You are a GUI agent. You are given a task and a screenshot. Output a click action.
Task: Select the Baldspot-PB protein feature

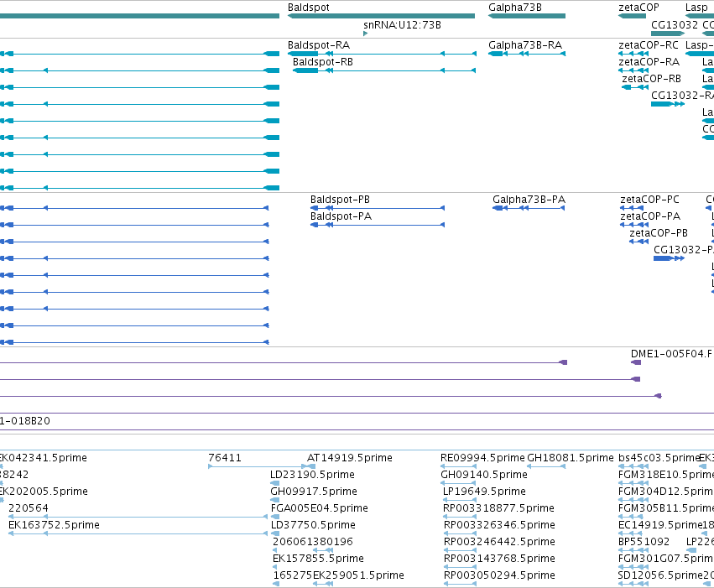[x=378, y=208]
